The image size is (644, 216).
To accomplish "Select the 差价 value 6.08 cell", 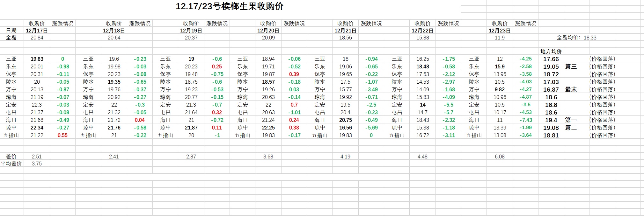I will click(500, 157).
